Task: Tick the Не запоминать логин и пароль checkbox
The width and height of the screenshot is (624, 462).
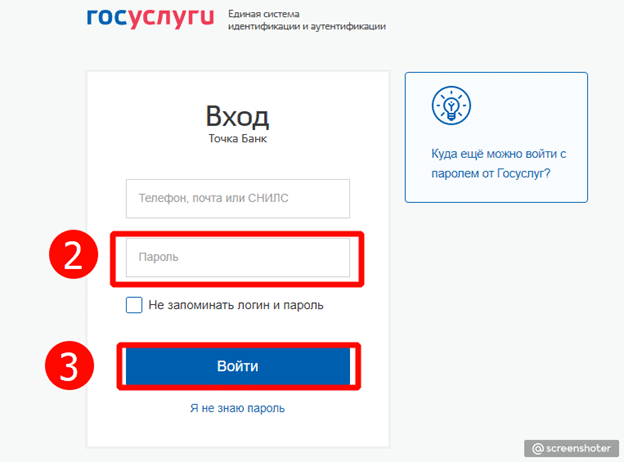Action: pos(134,305)
